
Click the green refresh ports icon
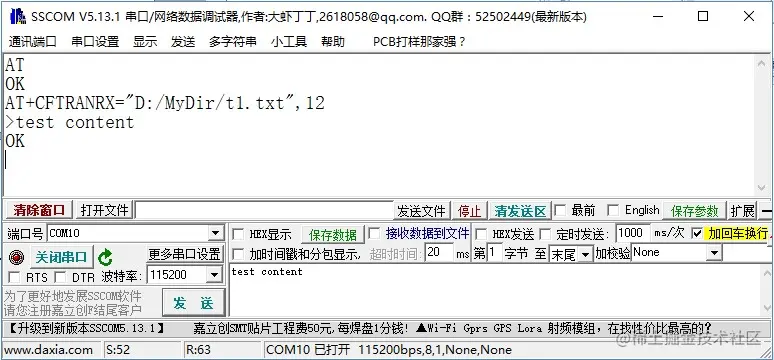(105, 257)
